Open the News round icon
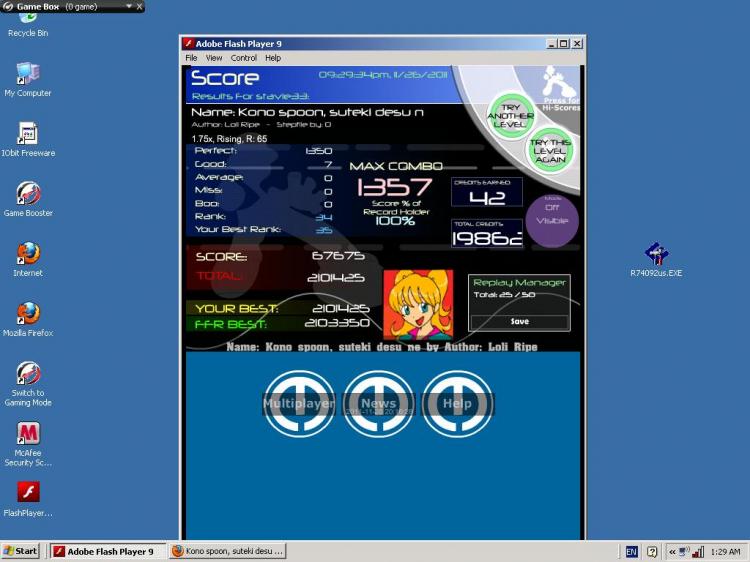This screenshot has width=750, height=562. point(378,403)
